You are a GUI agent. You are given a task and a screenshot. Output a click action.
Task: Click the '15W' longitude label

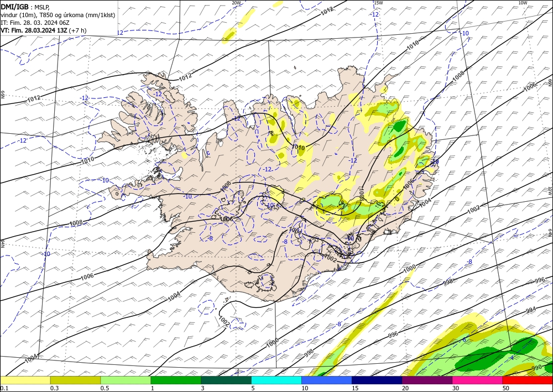[378, 3]
